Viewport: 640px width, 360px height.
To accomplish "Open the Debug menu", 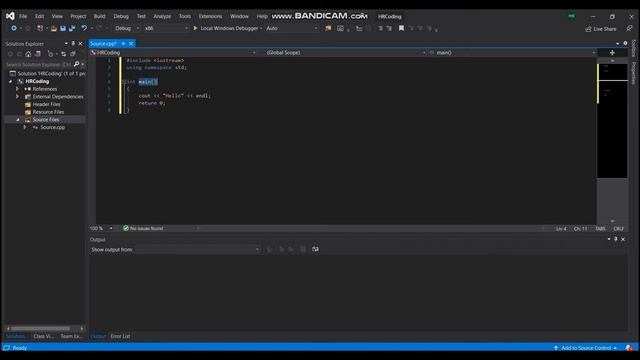I will 121,16.
